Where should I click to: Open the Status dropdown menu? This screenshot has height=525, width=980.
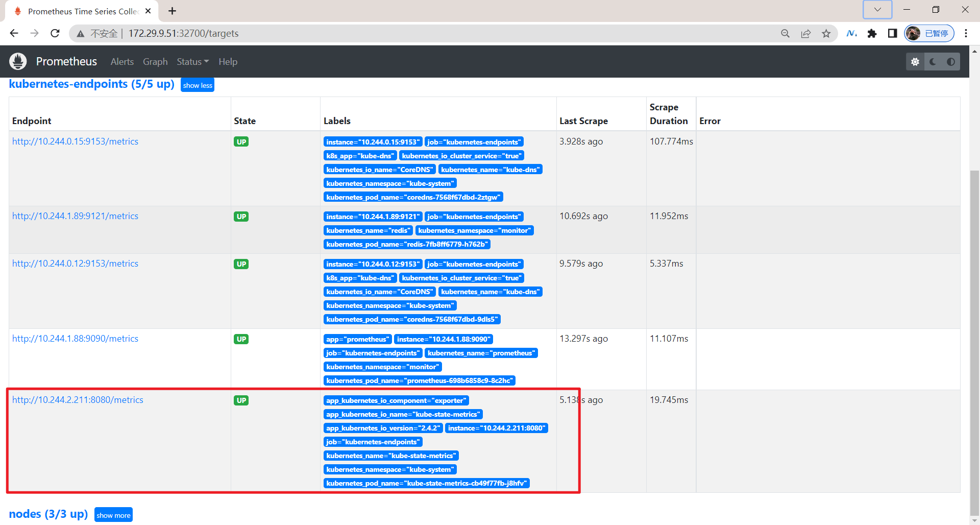[x=192, y=61]
